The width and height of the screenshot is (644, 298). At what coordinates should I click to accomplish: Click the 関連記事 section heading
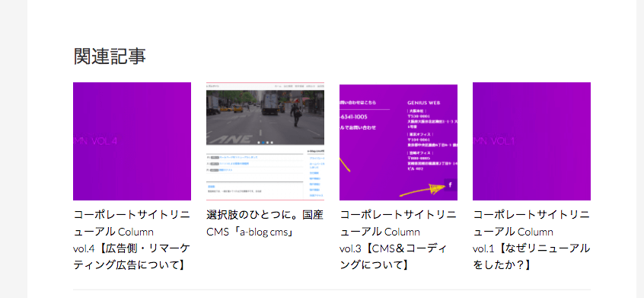click(x=110, y=56)
